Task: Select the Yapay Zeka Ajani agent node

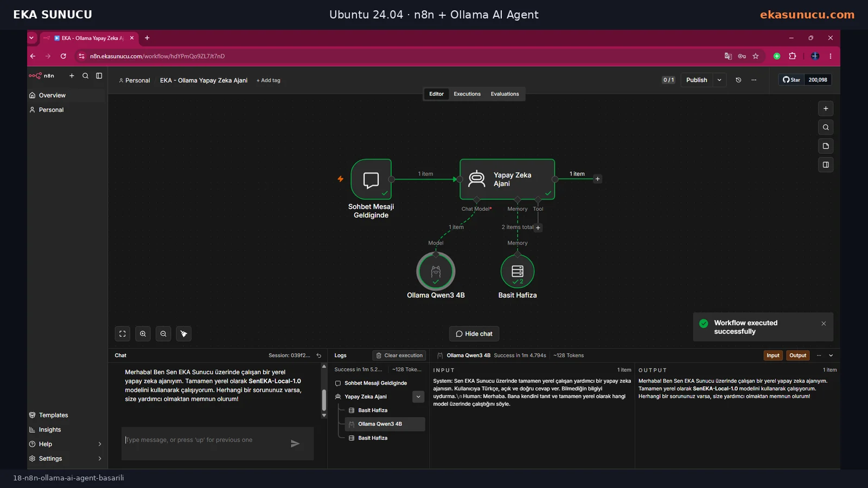Action: point(507,179)
